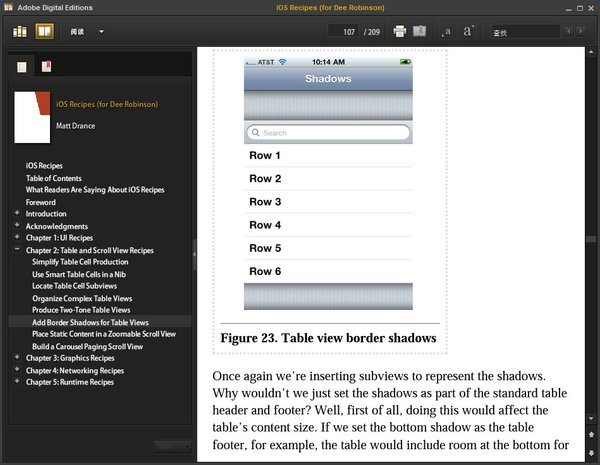Open the Table of Contents panel tab
Image resolution: width=600 pixels, height=465 pixels.
coord(22,67)
